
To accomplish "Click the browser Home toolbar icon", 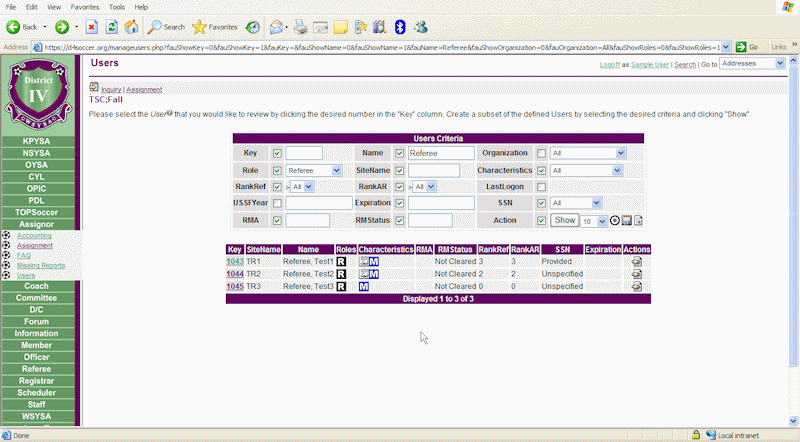I will [x=132, y=27].
